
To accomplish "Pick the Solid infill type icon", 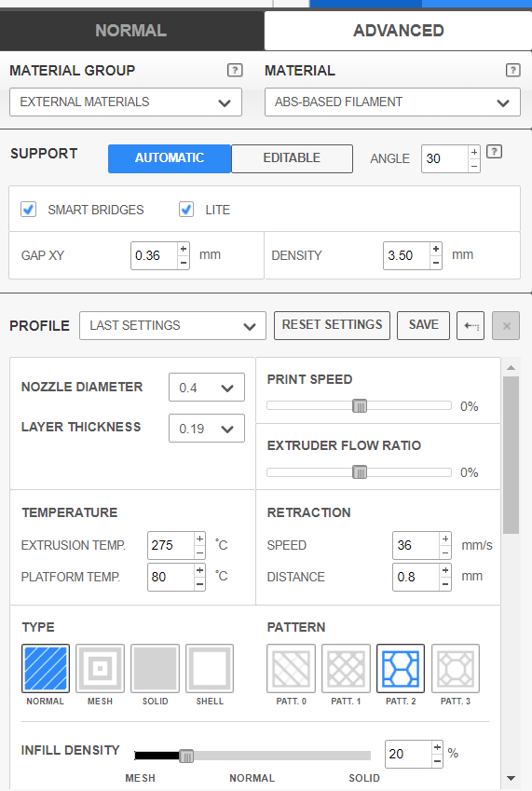I will pos(155,668).
